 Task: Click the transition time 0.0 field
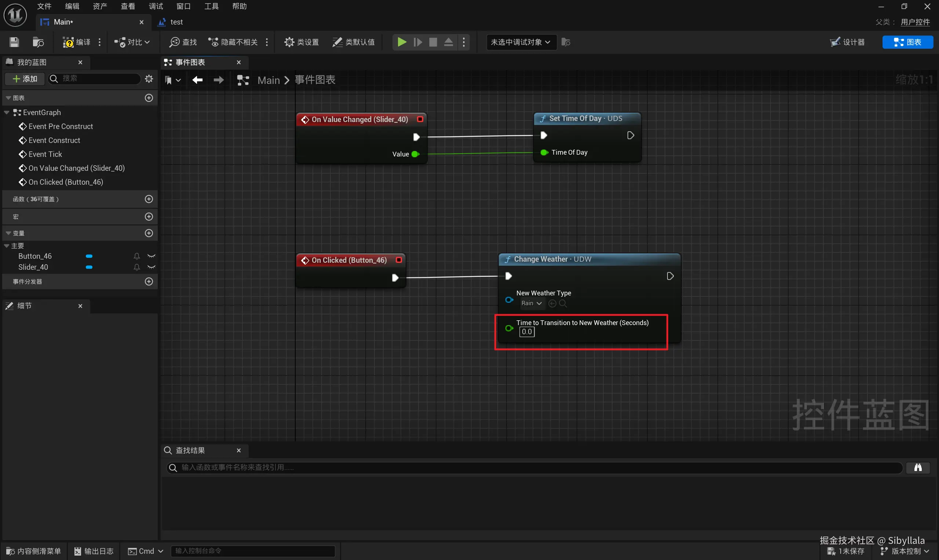(x=527, y=332)
